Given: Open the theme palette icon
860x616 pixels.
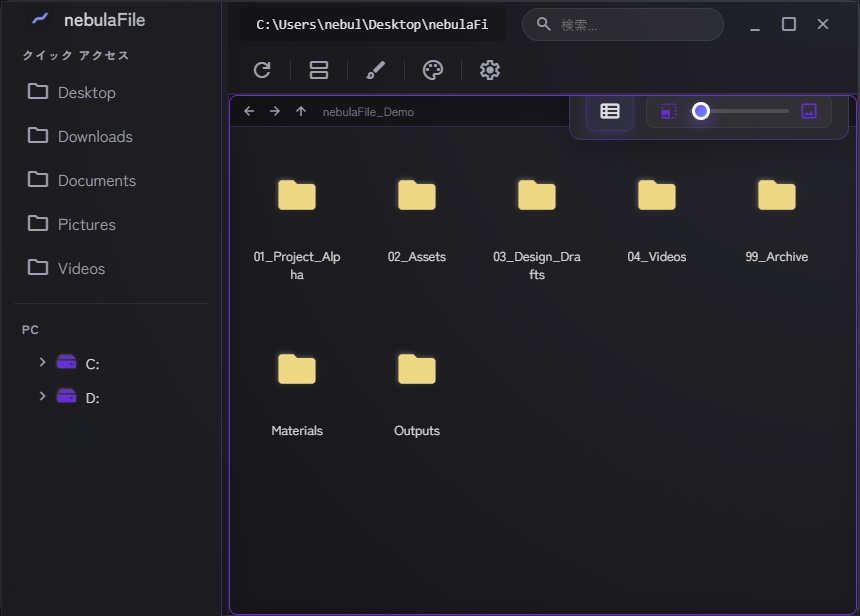Looking at the screenshot, I should (x=433, y=70).
